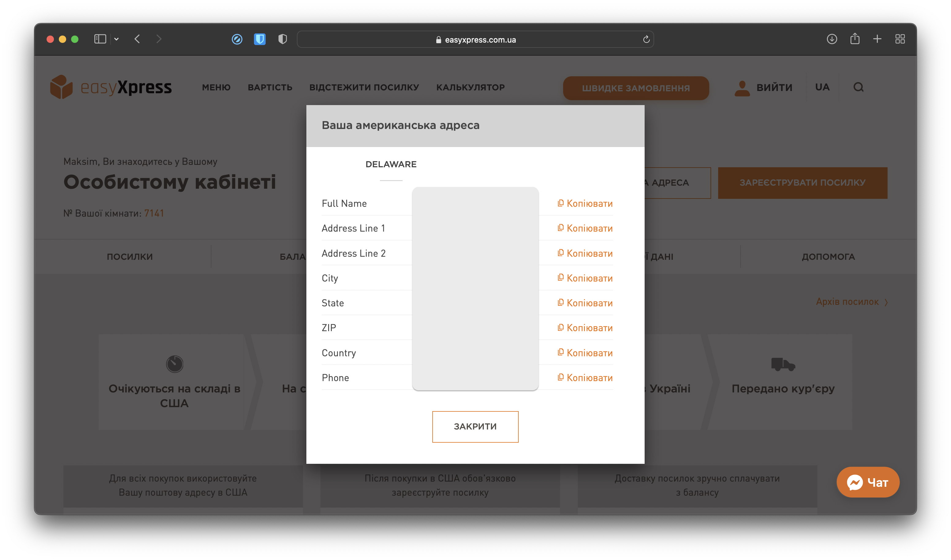
Task: Click the ШВИДКЕ ЗАМОВЛЕННЯ button
Action: (x=636, y=88)
